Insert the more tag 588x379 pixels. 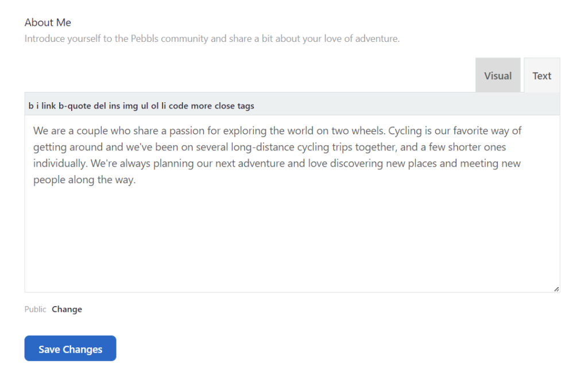202,106
